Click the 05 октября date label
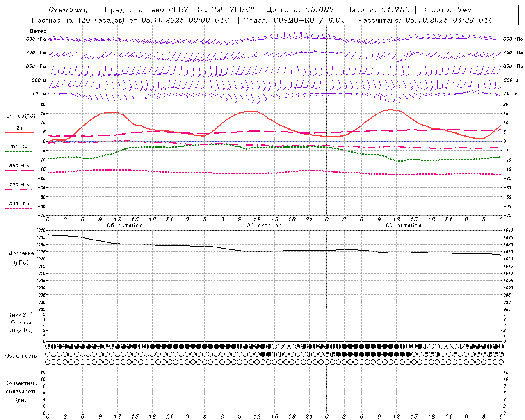Screen dimensions: 525x420 (x=125, y=226)
